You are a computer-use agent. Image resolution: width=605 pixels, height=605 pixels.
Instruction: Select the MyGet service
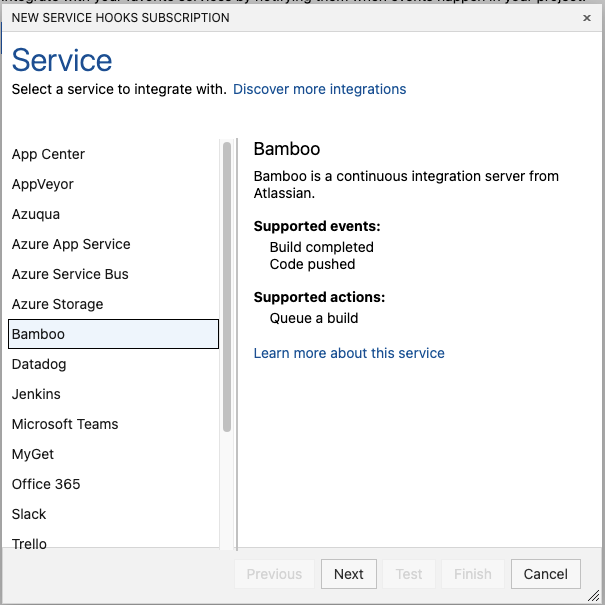pos(33,454)
